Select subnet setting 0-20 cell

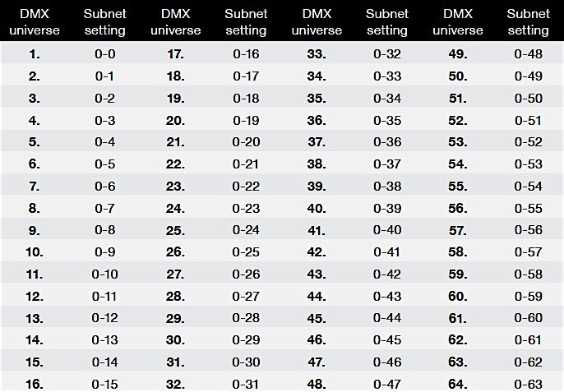click(246, 142)
